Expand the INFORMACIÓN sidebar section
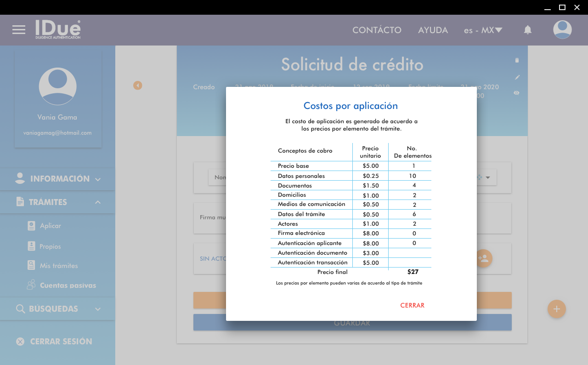588x365 pixels. point(57,179)
